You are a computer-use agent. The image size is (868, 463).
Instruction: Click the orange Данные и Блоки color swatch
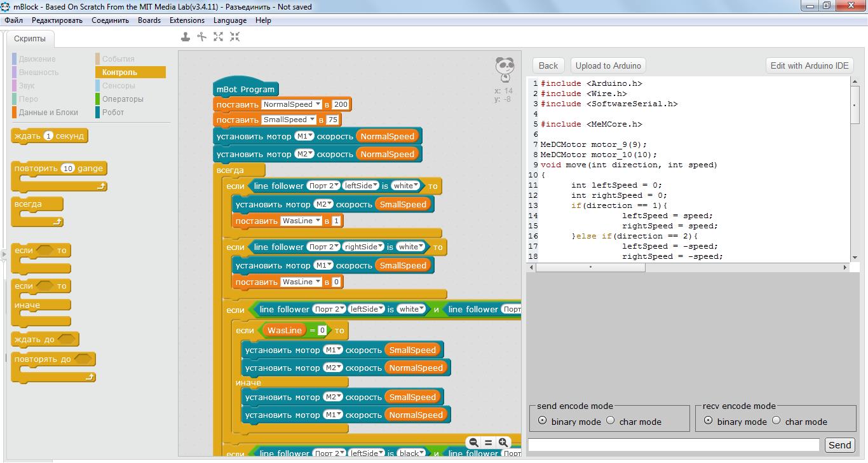[14, 113]
